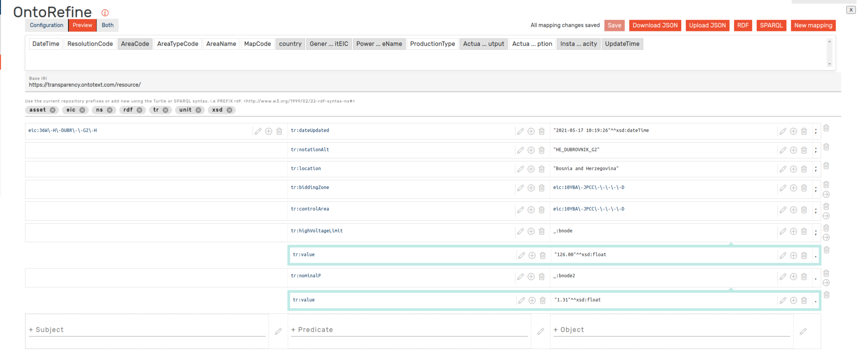This screenshot has height=359, width=868.
Task: Remove the asset prefix chip
Action: coord(53,110)
